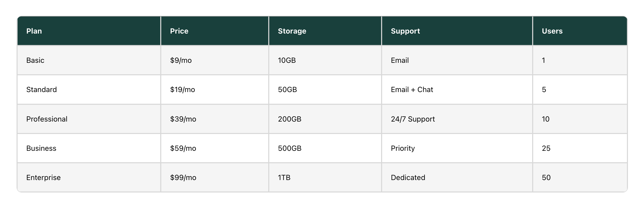Select the Basic plan cell
This screenshot has height=208, width=644.
[x=89, y=60]
